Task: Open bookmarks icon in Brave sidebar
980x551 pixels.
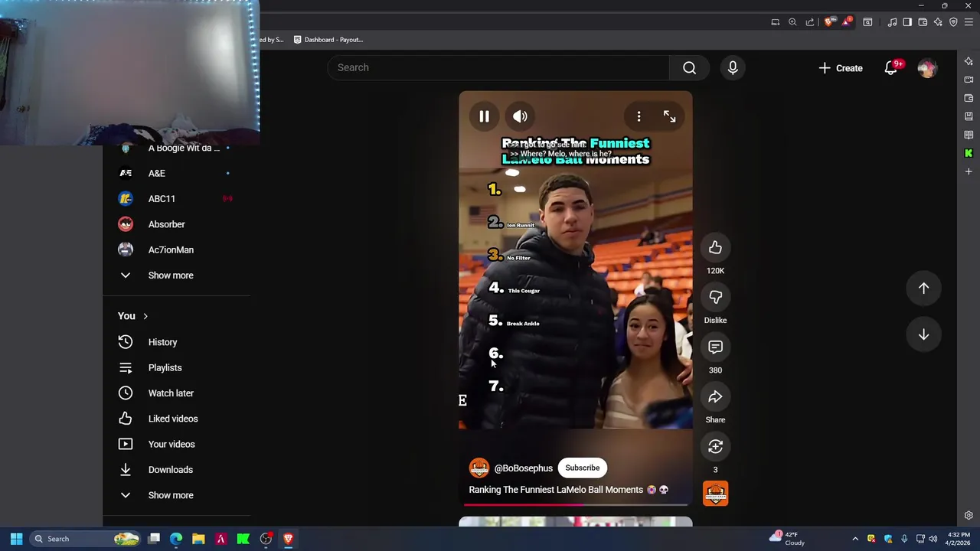Action: click(969, 116)
